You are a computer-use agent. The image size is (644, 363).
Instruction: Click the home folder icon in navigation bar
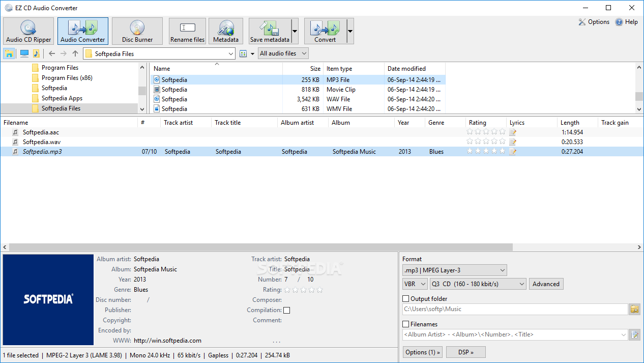9,53
